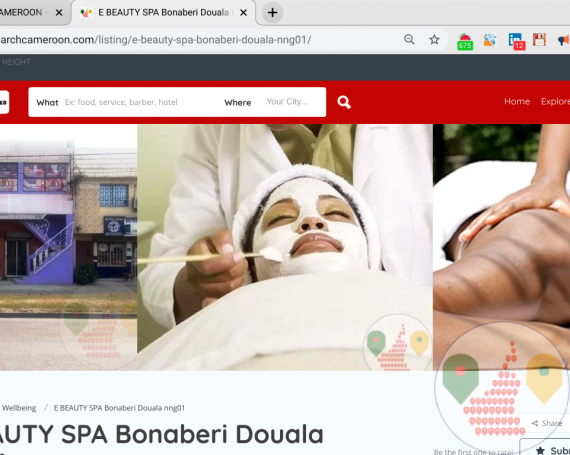This screenshot has height=455, width=570.
Task: Click the Submit review star button
Action: click(546, 448)
